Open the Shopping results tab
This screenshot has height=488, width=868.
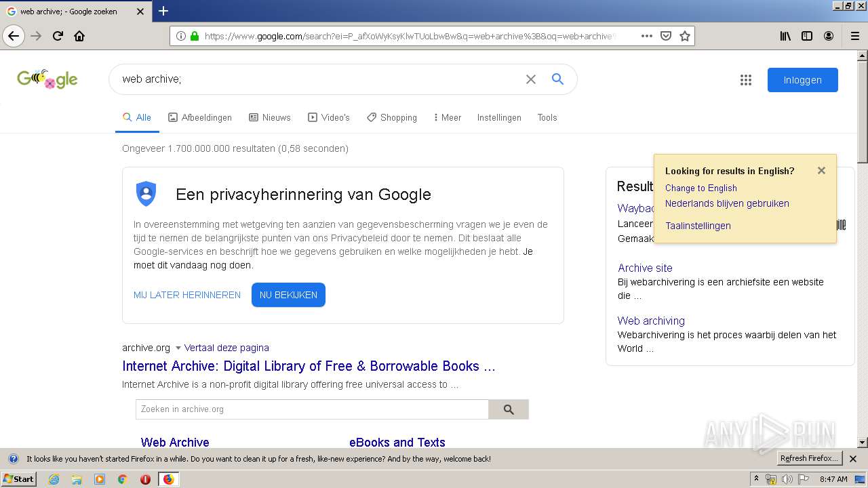click(392, 117)
